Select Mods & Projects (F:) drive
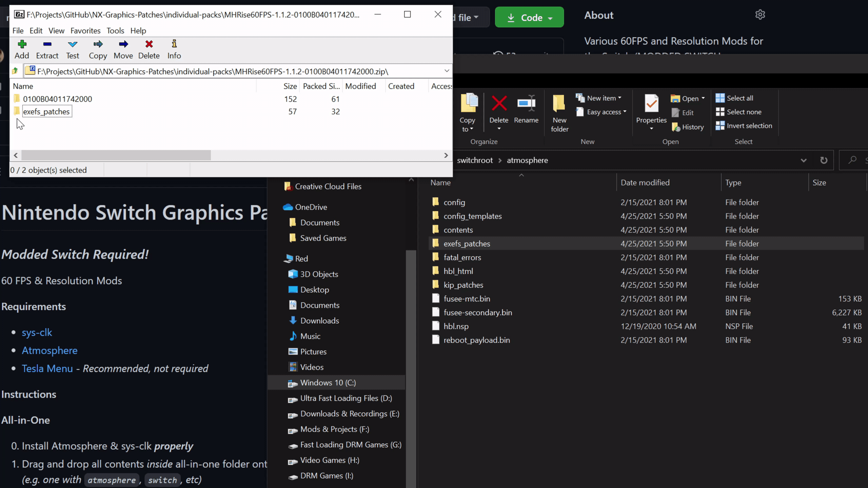 [334, 429]
